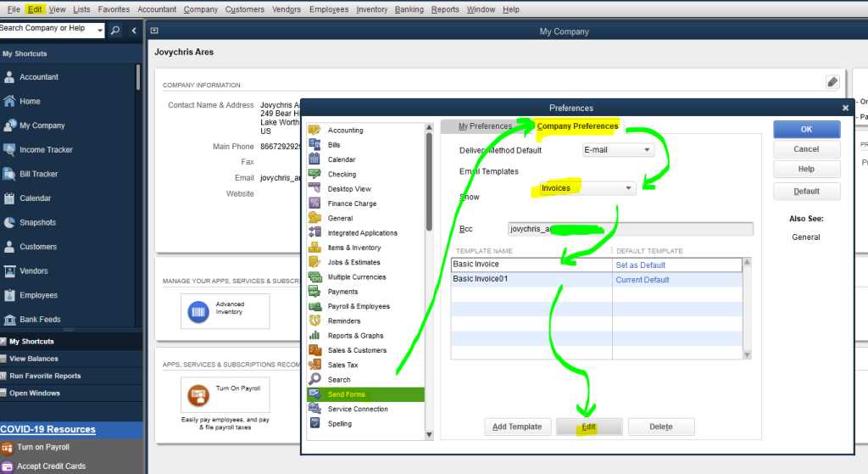
Task: Click the Default button in Preferences
Action: click(x=807, y=191)
